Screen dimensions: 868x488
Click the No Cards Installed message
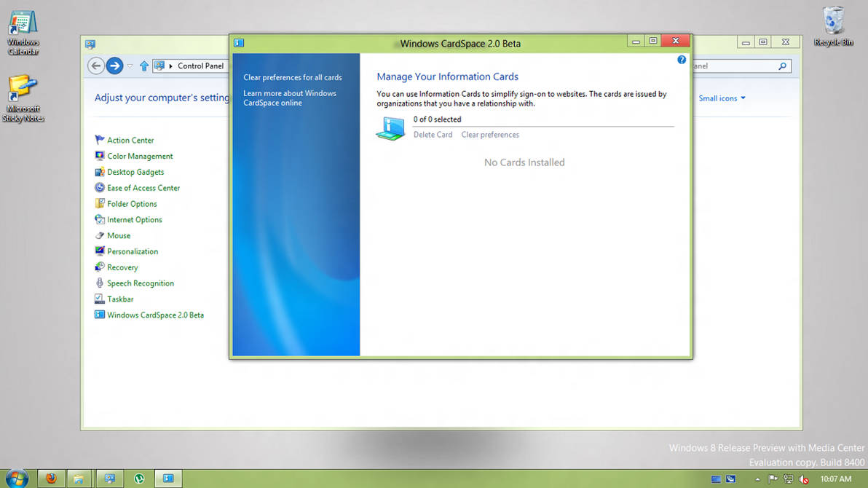pos(524,162)
